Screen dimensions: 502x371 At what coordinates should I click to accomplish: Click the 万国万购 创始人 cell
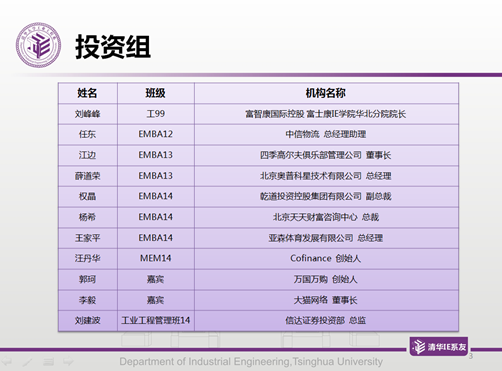[x=326, y=279]
